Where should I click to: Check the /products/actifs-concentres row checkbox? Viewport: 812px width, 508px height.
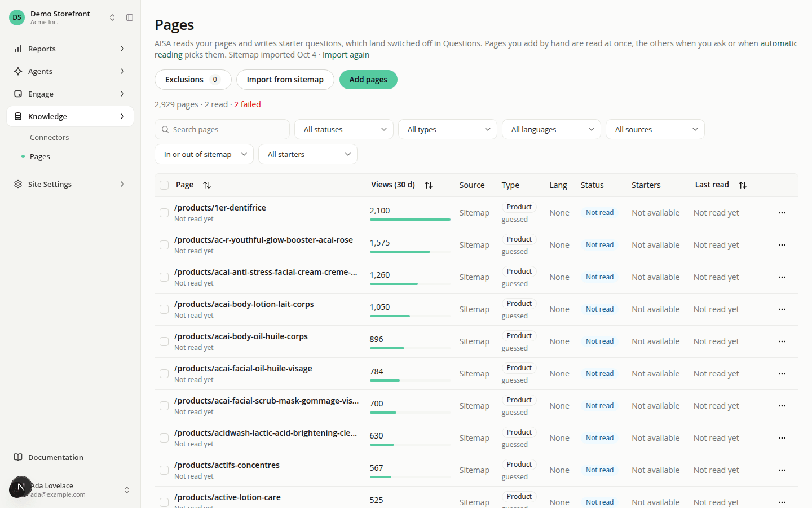click(164, 470)
